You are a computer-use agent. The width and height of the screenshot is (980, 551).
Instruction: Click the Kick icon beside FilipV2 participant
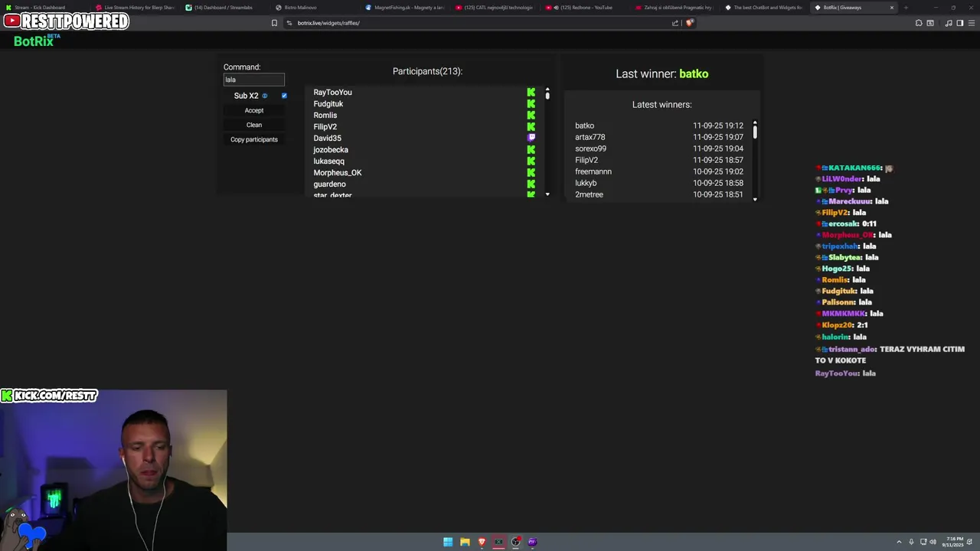pos(531,127)
